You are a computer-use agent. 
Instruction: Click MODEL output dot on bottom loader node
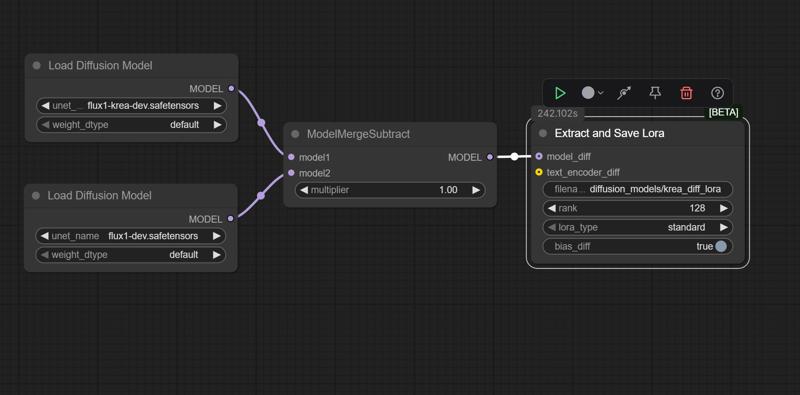[231, 218]
